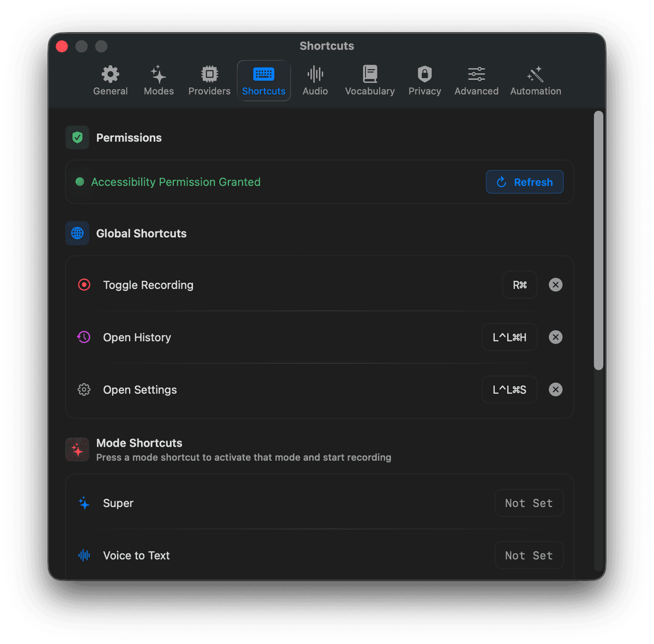Click the Modes sparkles icon
Image resolution: width=654 pixels, height=644 pixels.
tap(158, 74)
